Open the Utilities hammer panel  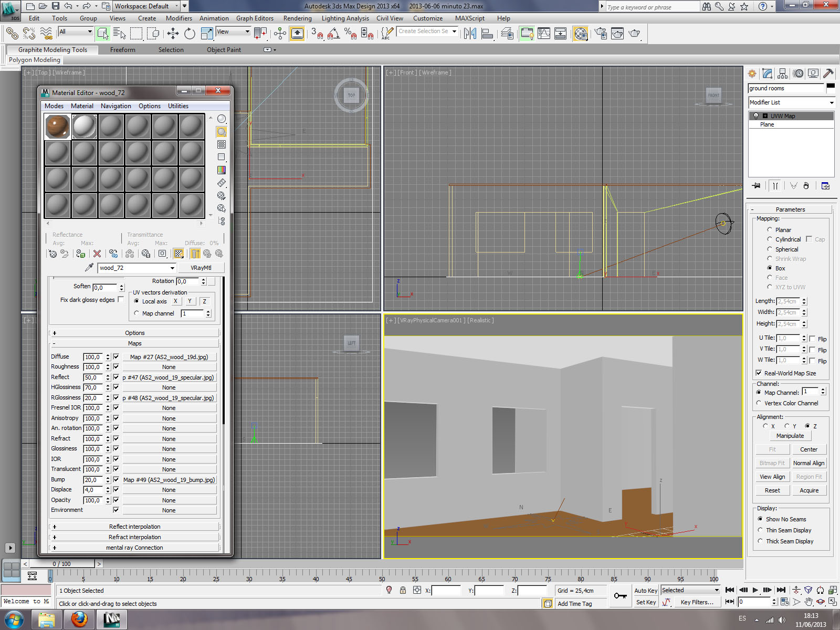tap(828, 73)
